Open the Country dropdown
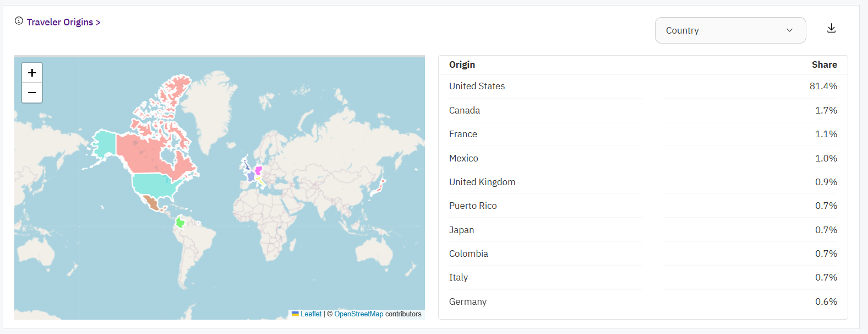The image size is (868, 334). tap(730, 30)
